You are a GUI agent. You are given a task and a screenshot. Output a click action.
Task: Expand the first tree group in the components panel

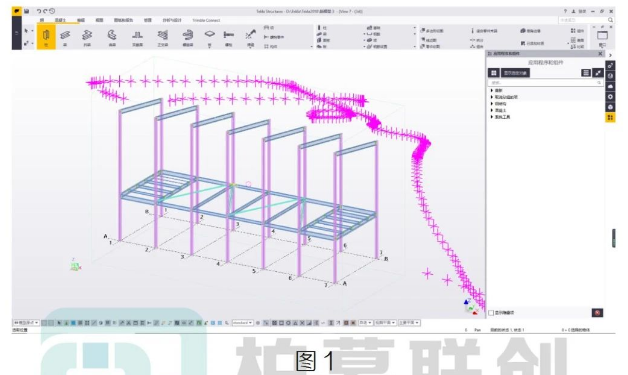[x=492, y=91]
